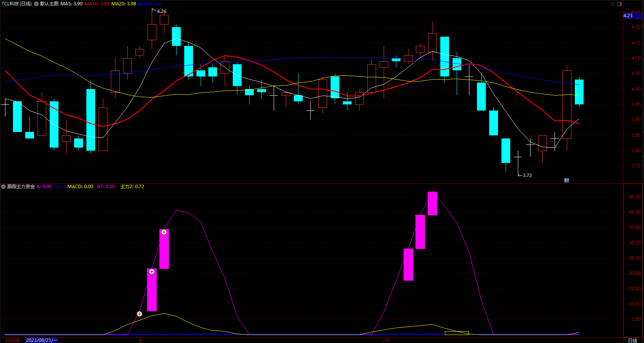
Task: Click the 财 marker below the chart
Action: click(x=566, y=180)
